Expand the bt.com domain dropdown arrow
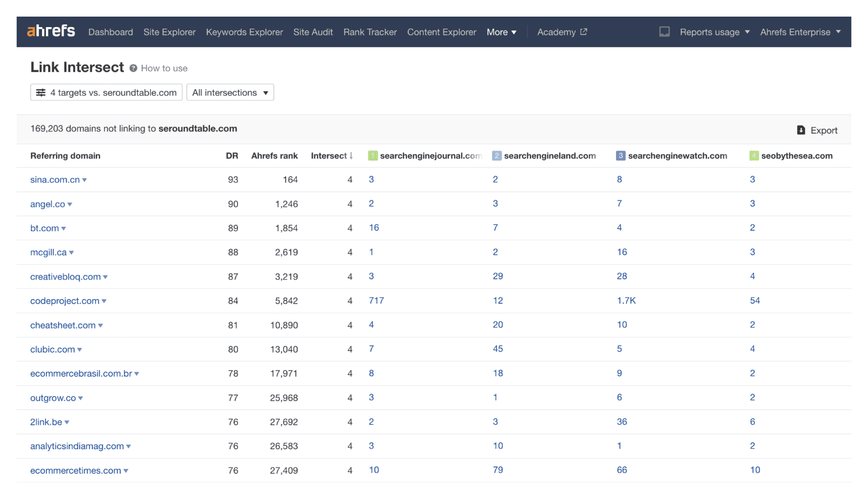Viewport: 868px width, 499px height. pos(64,228)
